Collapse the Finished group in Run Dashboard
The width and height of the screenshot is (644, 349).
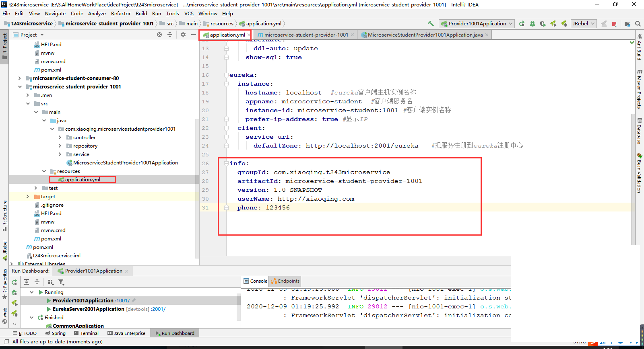point(32,318)
